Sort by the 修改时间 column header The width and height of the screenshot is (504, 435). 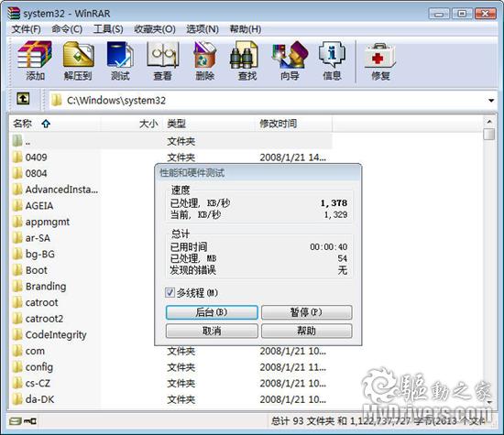tap(294, 124)
